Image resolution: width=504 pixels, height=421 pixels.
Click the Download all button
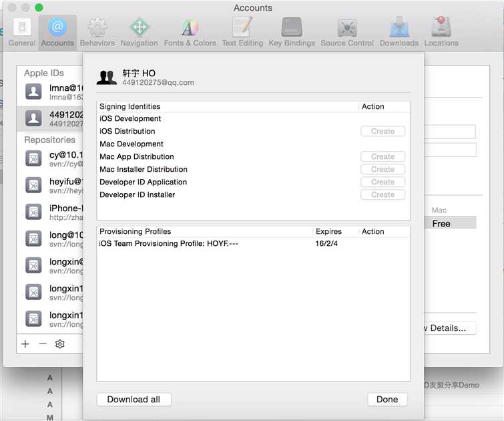pos(134,400)
